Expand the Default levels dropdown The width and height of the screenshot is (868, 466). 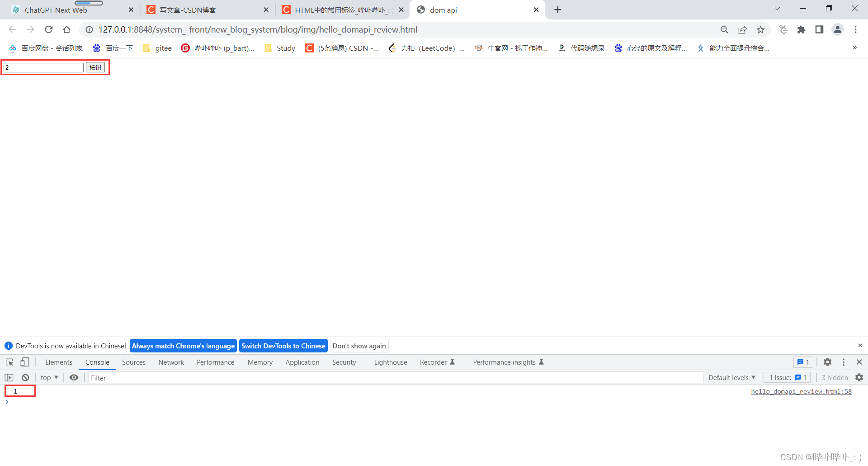pyautogui.click(x=731, y=377)
